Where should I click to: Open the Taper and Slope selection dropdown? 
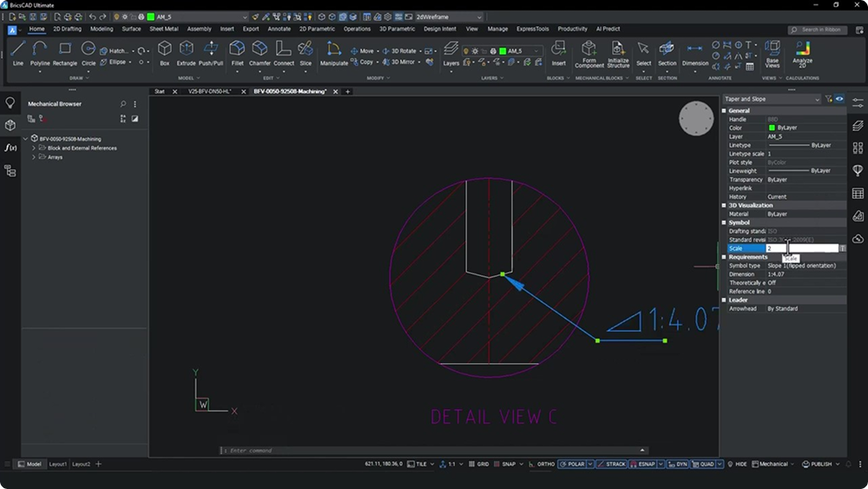772,99
